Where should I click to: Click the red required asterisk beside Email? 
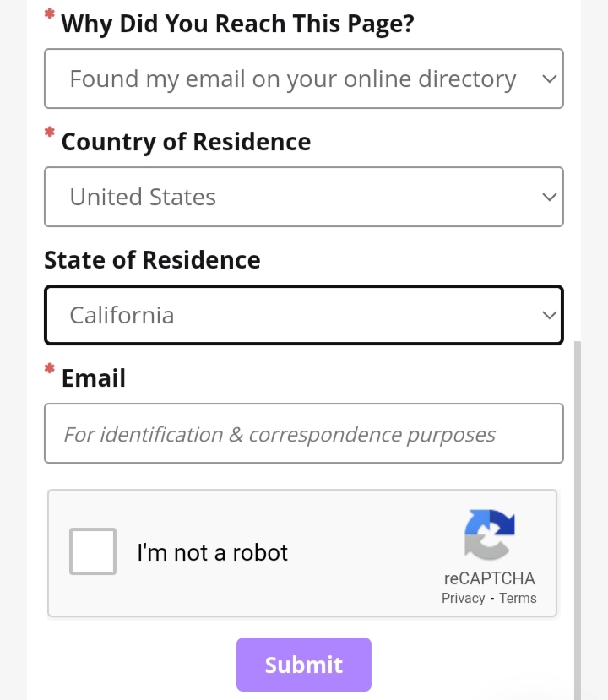pyautogui.click(x=50, y=369)
